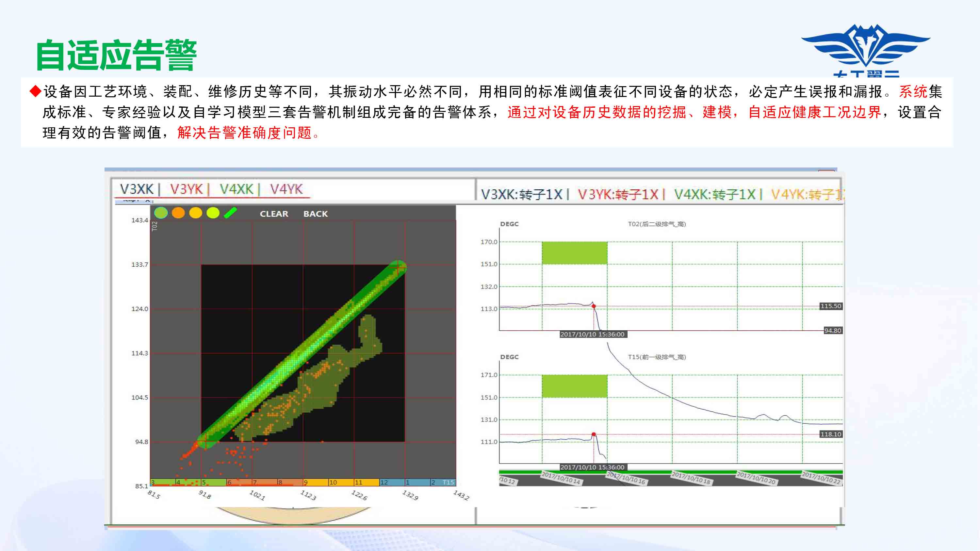
Task: Select month segment 8 on color bar
Action: click(x=290, y=482)
